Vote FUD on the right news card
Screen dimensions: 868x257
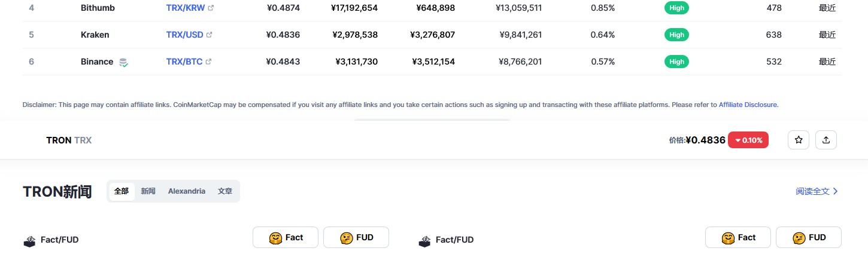809,237
